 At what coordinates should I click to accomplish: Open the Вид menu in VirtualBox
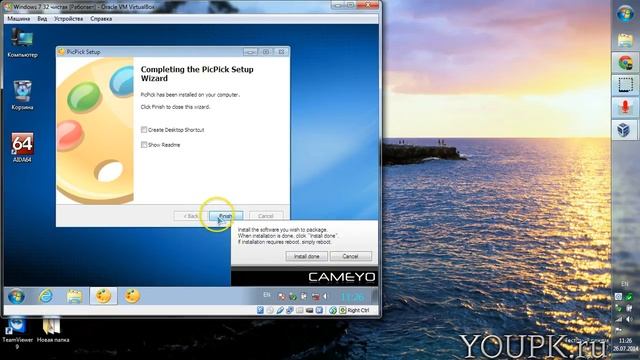[42, 19]
